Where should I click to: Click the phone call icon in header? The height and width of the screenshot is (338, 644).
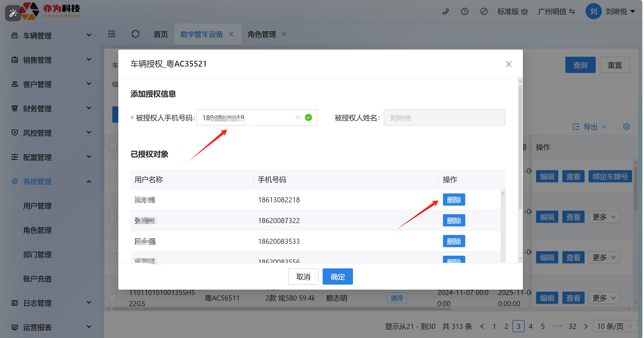[x=445, y=12]
